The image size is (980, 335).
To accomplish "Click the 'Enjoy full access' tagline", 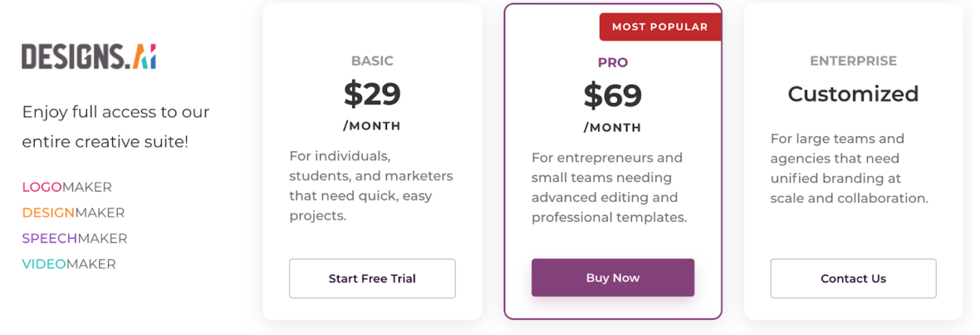I will click(x=115, y=127).
